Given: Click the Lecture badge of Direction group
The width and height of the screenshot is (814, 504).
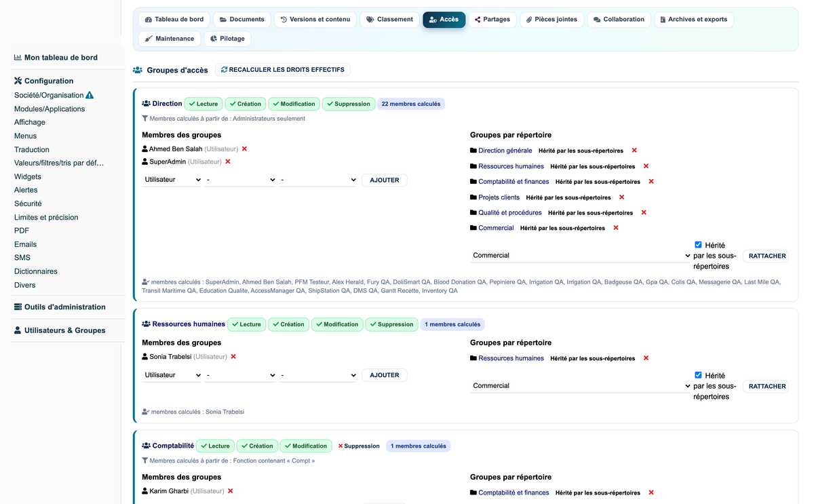Looking at the screenshot, I should coord(203,104).
